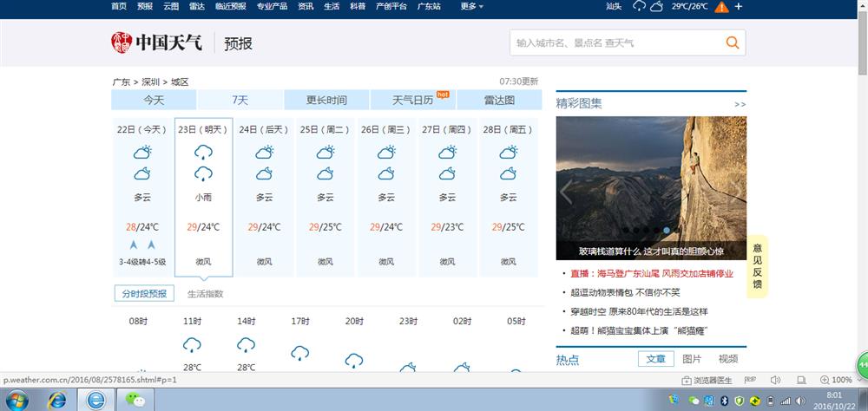
Task: Open the 雷达图 tab
Action: [499, 100]
